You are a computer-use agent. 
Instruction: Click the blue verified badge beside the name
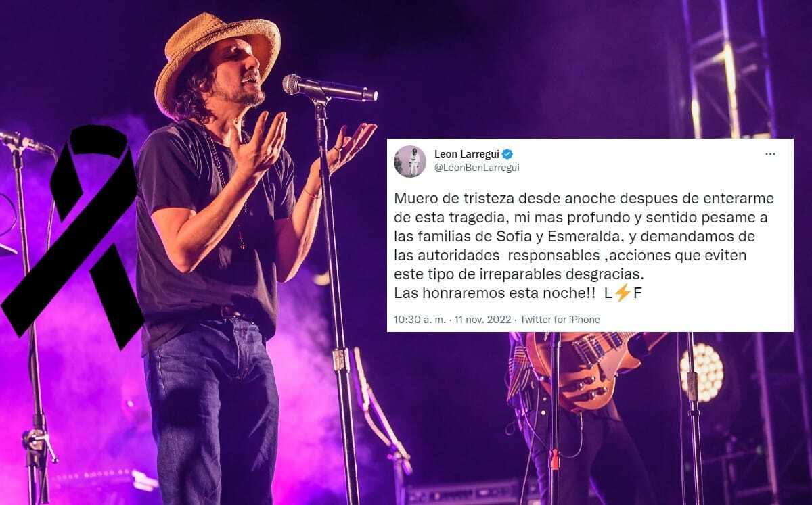507,154
